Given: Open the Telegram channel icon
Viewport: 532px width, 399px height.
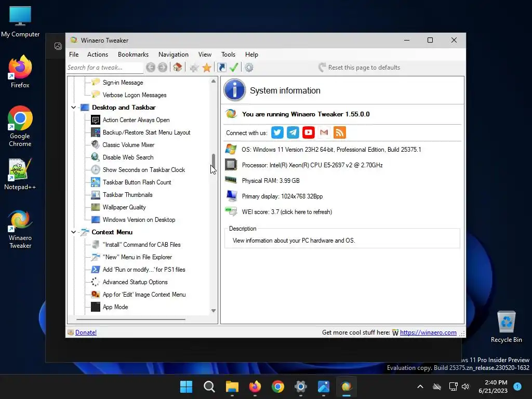Looking at the screenshot, I should tap(293, 132).
